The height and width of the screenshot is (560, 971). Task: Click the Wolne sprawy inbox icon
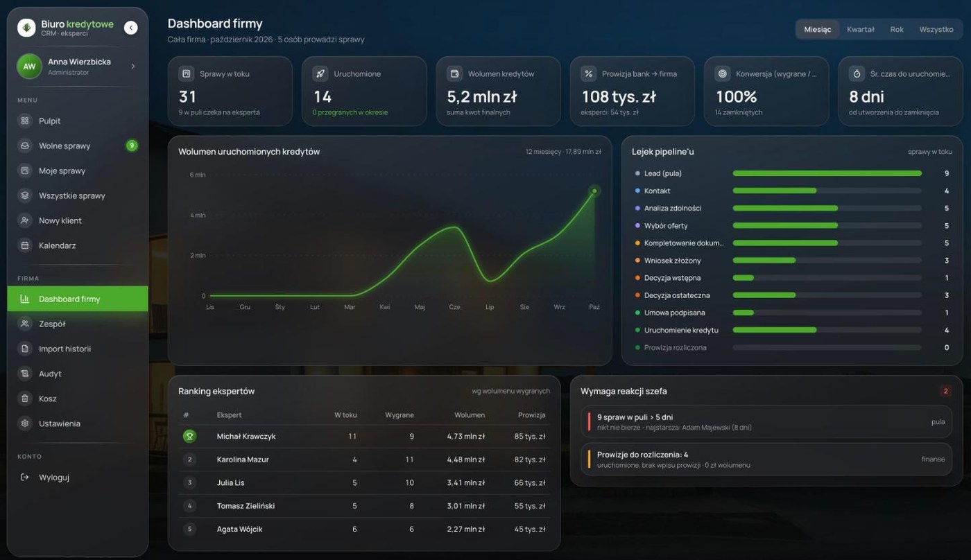pyautogui.click(x=25, y=146)
